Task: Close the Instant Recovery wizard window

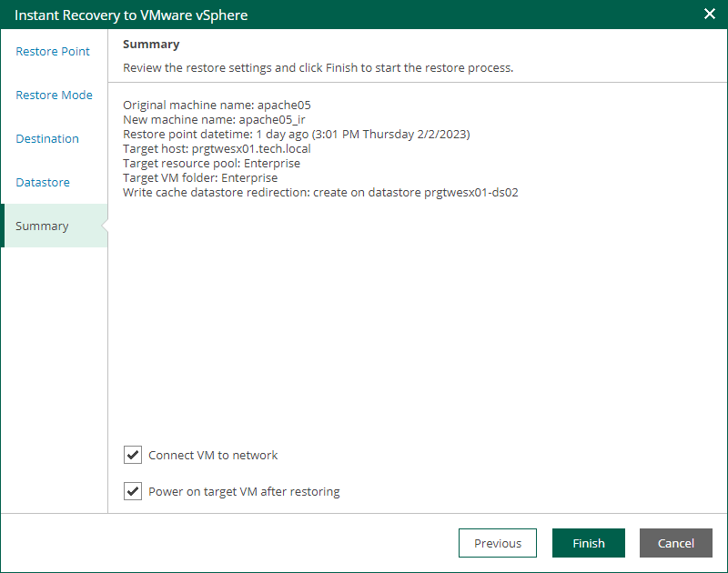Action: pos(710,15)
